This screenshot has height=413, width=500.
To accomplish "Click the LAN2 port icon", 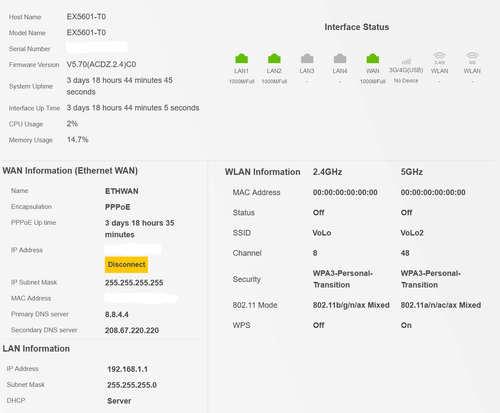I will point(274,58).
